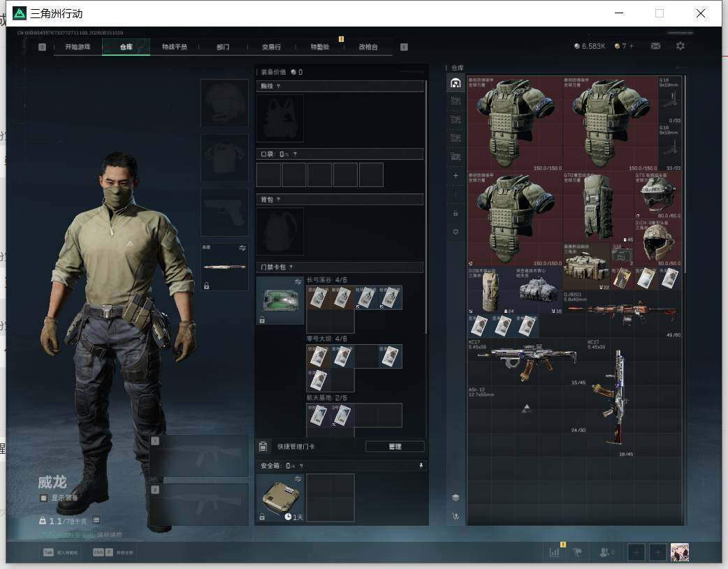Select the main stash icon in storage sidebar
This screenshot has width=728, height=569.
[x=456, y=83]
